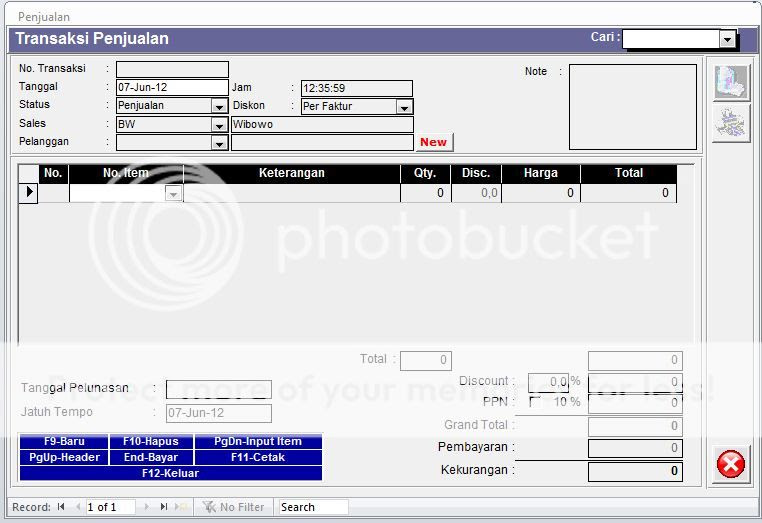Screen dimensions: 762x523
Task: Click the F11-Cetak button
Action: pos(258,457)
